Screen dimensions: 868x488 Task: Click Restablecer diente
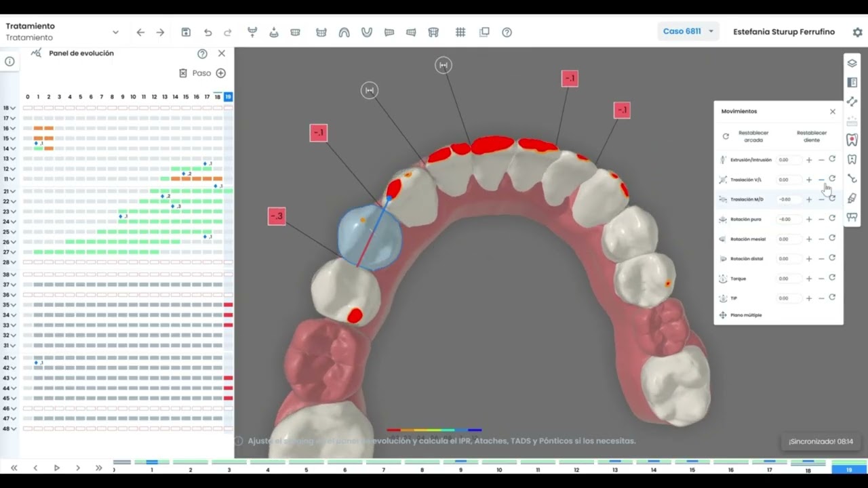(x=812, y=136)
